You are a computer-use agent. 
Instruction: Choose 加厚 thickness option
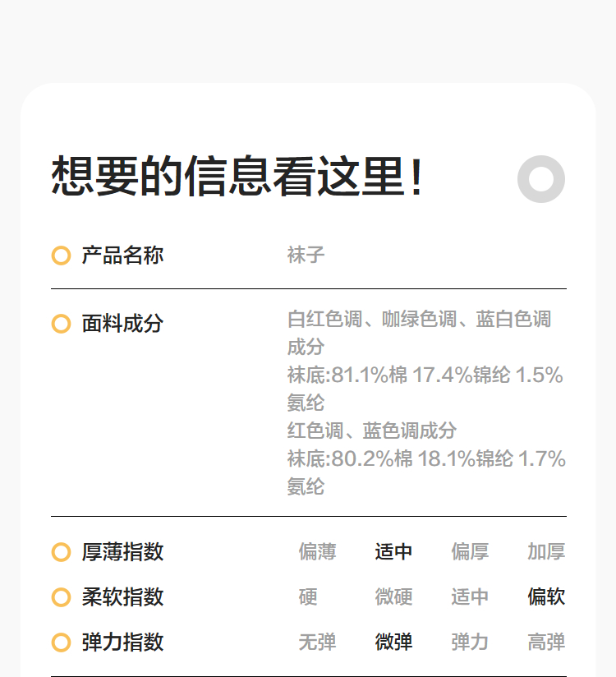546,552
